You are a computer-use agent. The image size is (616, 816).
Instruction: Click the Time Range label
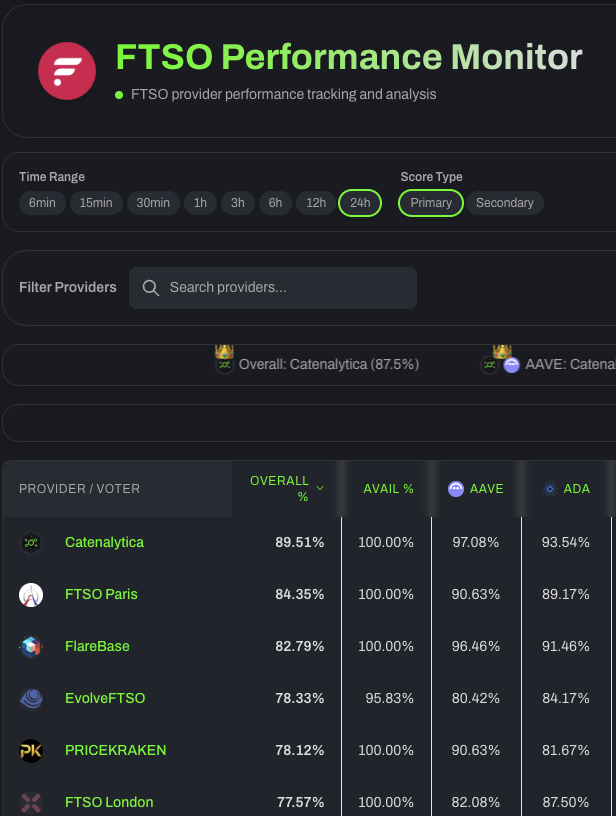coord(52,177)
